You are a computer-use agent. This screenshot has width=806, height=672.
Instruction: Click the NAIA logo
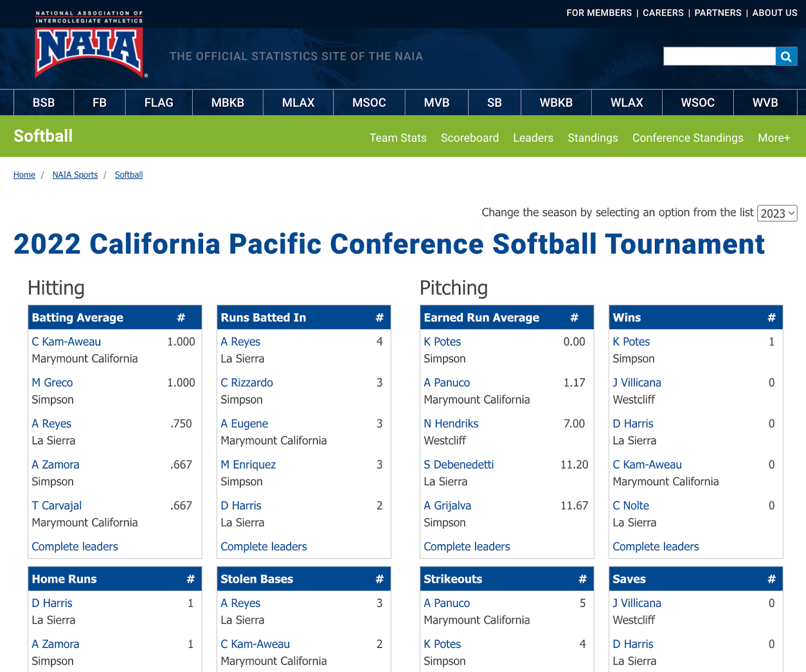coord(90,44)
